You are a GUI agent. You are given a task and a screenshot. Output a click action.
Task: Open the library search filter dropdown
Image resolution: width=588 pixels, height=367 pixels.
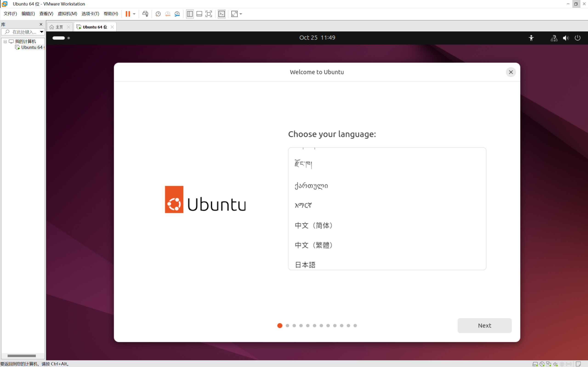click(x=42, y=32)
